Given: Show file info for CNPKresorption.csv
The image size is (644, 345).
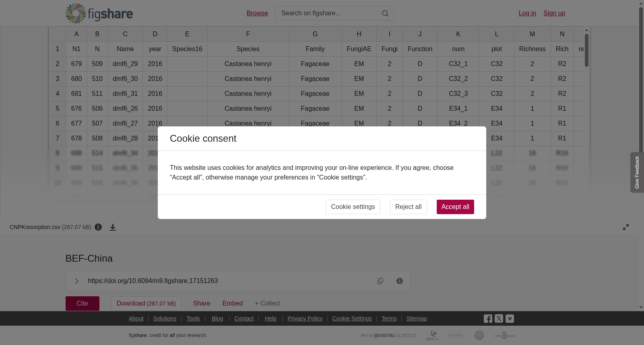Looking at the screenshot, I should click(x=98, y=227).
